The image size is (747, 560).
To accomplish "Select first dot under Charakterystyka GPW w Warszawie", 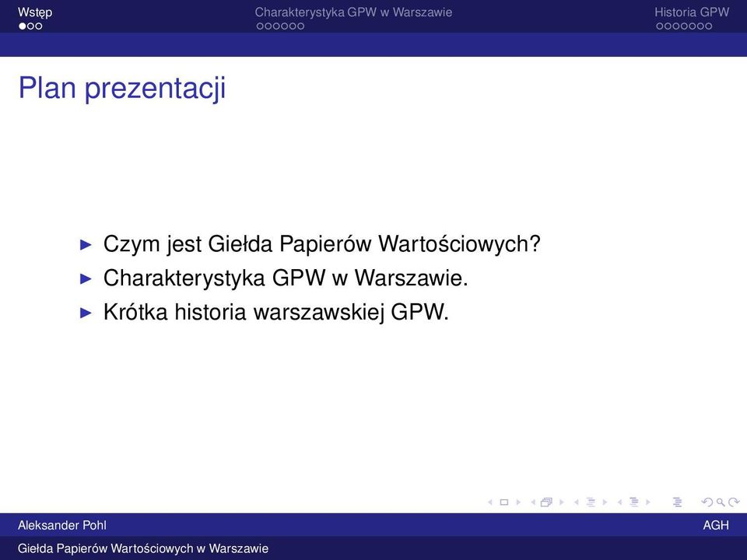I will click(260, 26).
